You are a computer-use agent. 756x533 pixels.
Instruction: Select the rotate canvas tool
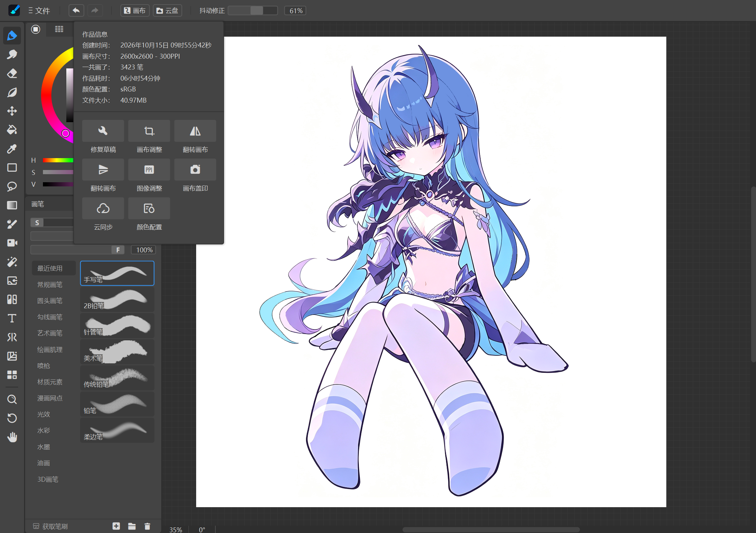point(12,418)
